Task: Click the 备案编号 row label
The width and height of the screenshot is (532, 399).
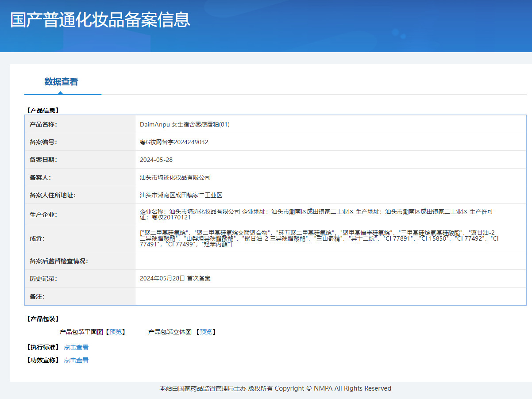Action: (x=43, y=142)
